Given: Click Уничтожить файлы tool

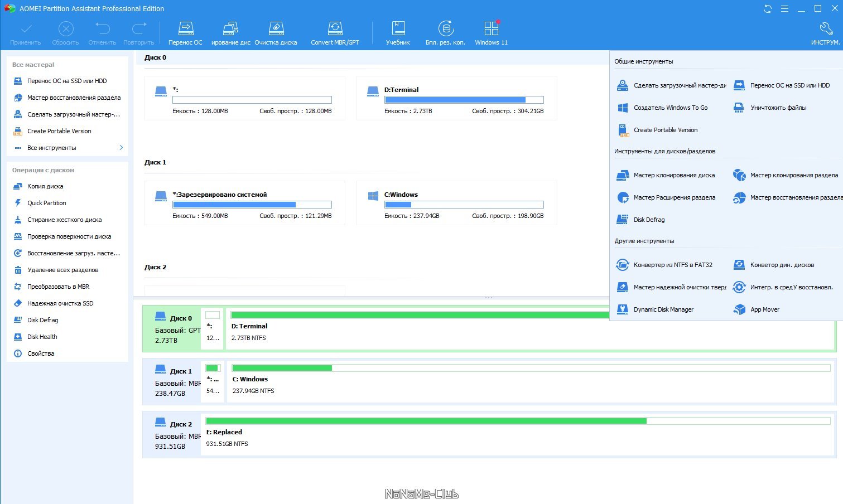Looking at the screenshot, I should tap(770, 108).
